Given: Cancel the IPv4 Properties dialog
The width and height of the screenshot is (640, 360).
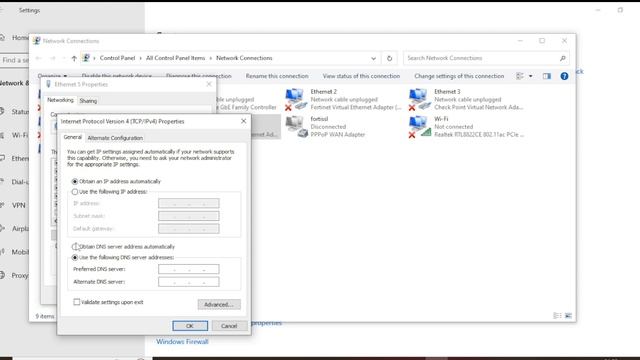Looking at the screenshot, I should (x=229, y=326).
